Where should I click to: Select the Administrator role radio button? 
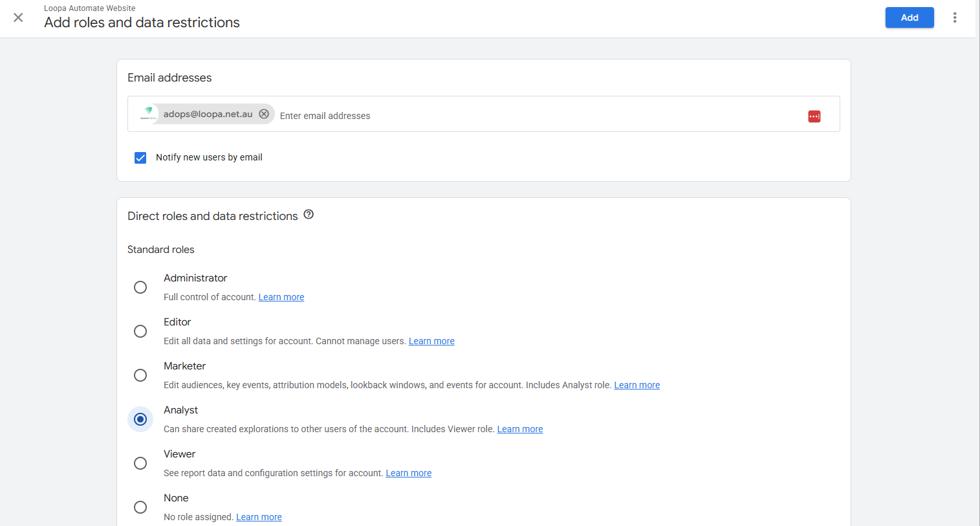click(140, 287)
